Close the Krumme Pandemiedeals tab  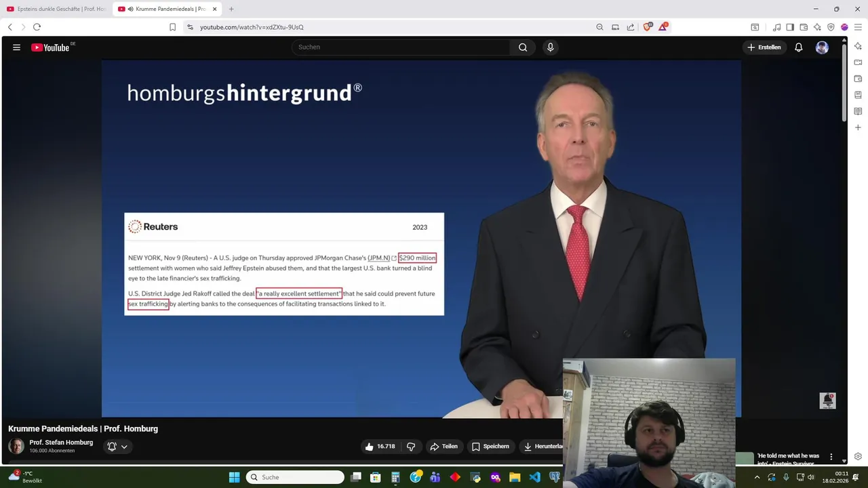[215, 9]
